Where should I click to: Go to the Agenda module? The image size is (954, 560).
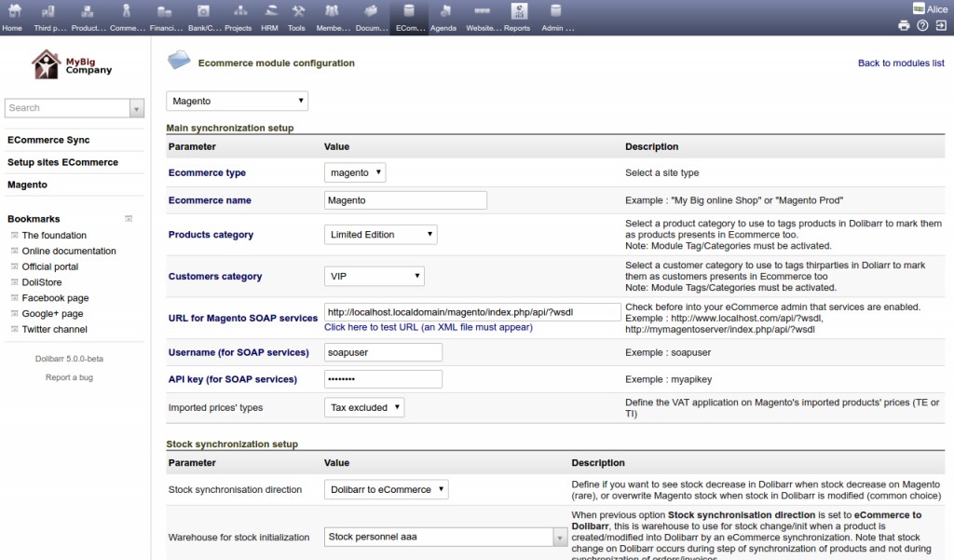443,17
